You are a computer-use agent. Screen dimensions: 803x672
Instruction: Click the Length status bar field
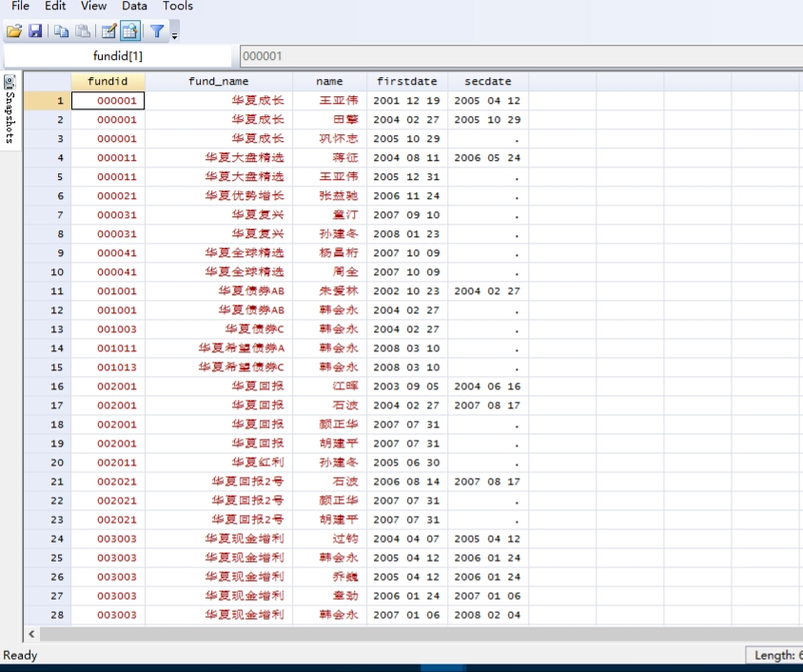pyautogui.click(x=774, y=655)
